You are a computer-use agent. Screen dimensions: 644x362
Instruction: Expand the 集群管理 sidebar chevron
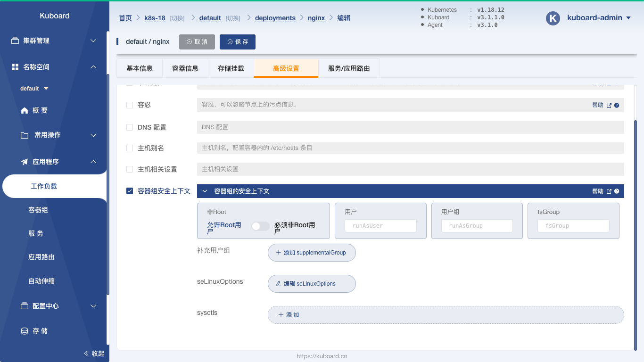pyautogui.click(x=93, y=41)
